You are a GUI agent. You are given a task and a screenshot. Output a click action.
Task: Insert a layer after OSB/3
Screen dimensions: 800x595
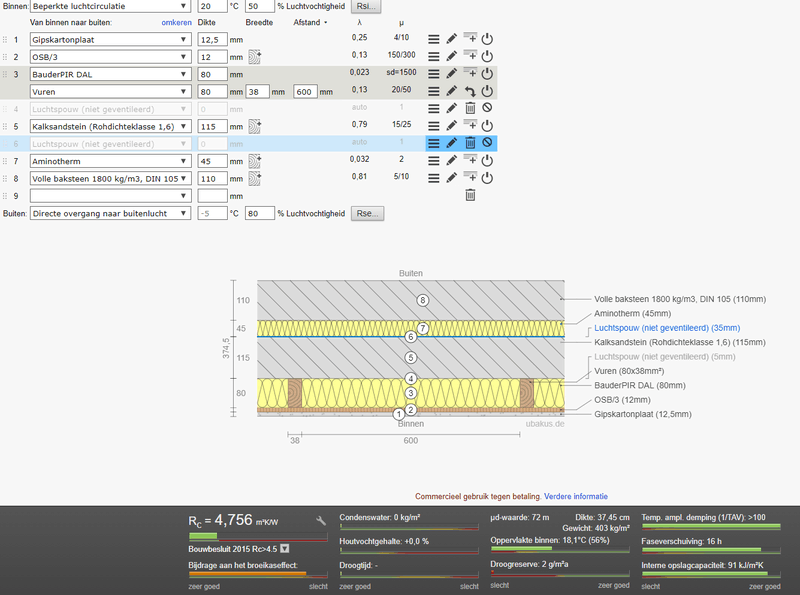pyautogui.click(x=470, y=56)
